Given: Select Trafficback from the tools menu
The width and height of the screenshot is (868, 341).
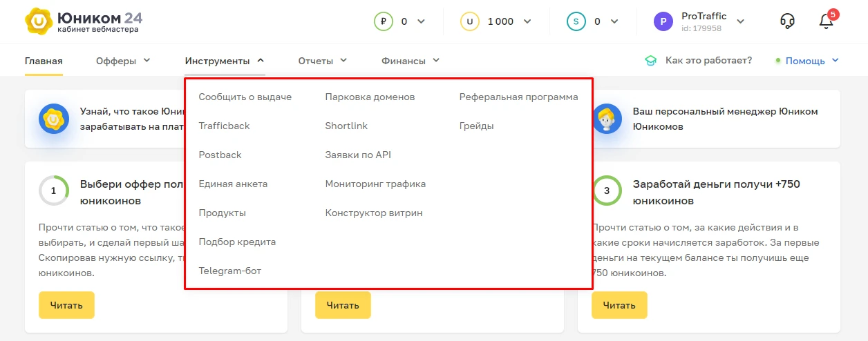Looking at the screenshot, I should pos(224,126).
